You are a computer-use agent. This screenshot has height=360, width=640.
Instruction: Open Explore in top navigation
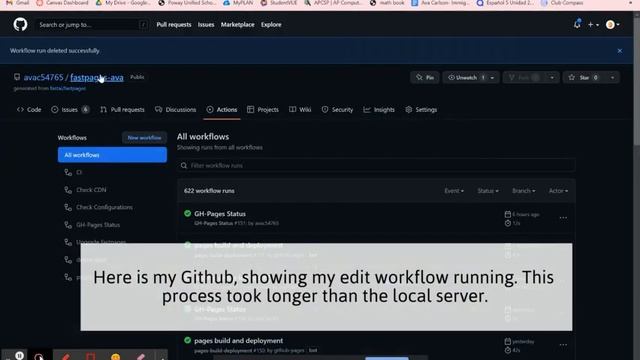coord(271,24)
